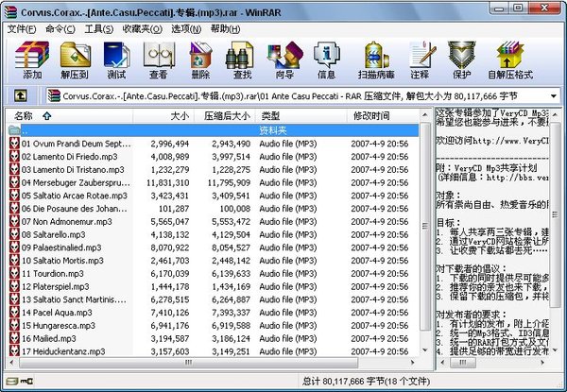Go up one folder level button
The height and width of the screenshot is (392, 567).
(x=20, y=95)
